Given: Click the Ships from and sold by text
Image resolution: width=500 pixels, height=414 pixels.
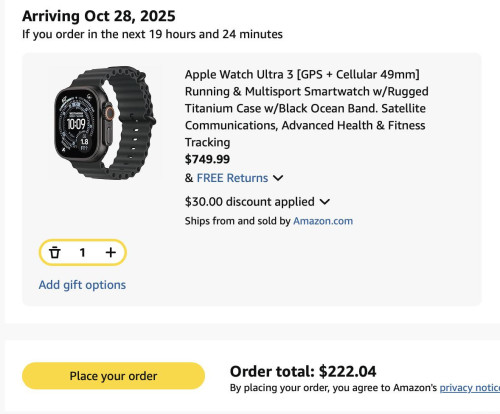Looking at the screenshot, I should pyautogui.click(x=238, y=221).
